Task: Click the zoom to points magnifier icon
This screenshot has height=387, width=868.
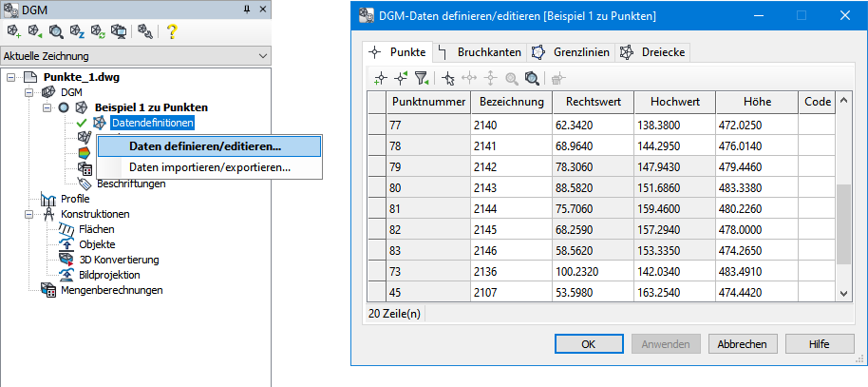Action: click(x=533, y=79)
